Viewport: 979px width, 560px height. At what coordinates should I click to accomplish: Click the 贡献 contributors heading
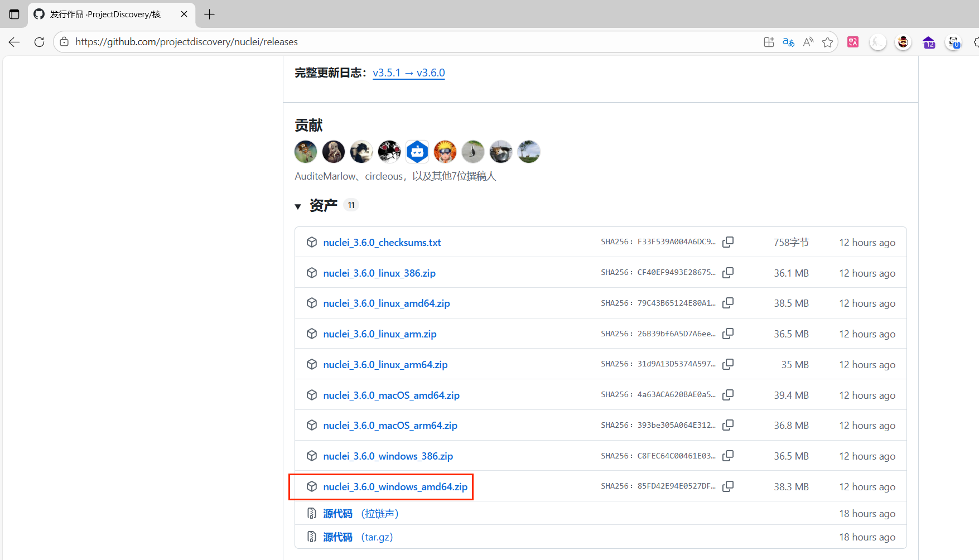pos(308,125)
